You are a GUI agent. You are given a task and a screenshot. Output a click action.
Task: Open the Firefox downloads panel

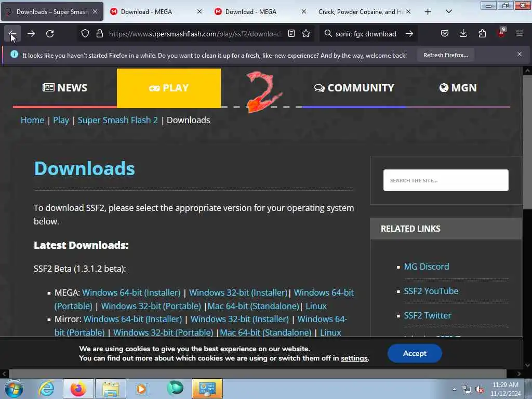click(463, 34)
